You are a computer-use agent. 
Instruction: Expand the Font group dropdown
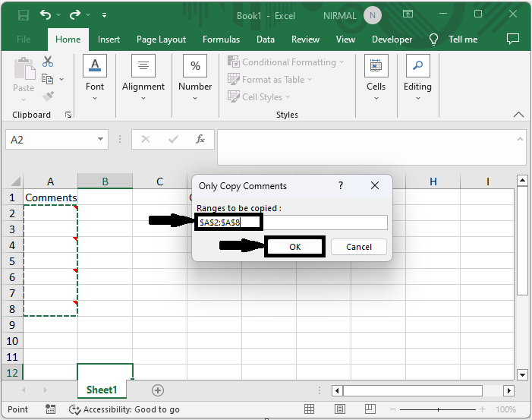(95, 99)
